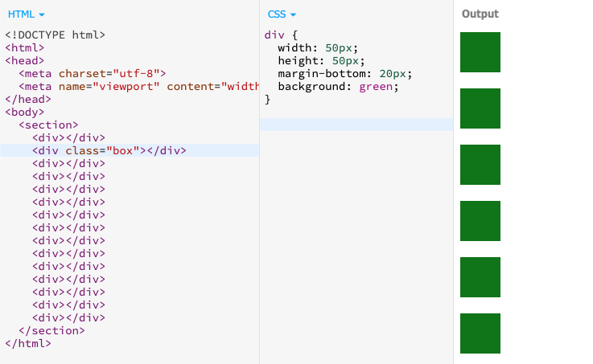The image size is (593, 364).
Task: Click the 'background: green;' CSS line
Action: [x=338, y=86]
